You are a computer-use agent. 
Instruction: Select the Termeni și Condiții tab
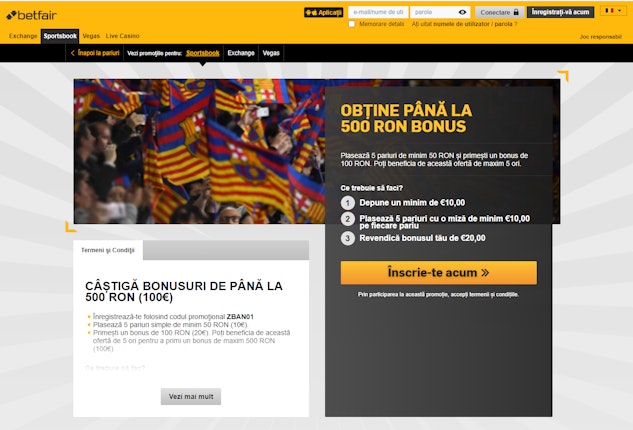point(108,250)
